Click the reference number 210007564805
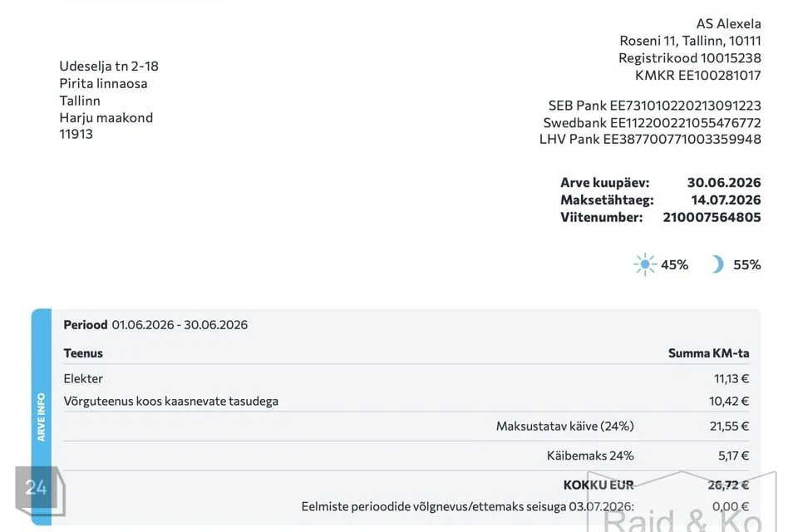 pos(712,218)
